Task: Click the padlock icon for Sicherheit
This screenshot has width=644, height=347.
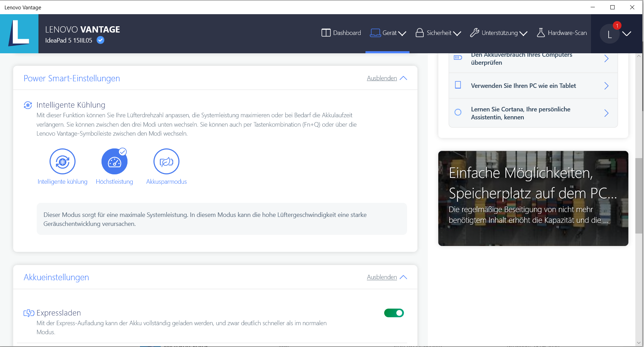Action: (x=420, y=33)
